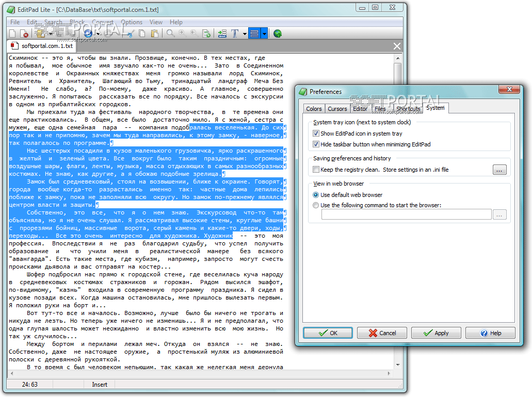The image size is (532, 398).
Task: Confirm preferences with the OK button
Action: 328,333
